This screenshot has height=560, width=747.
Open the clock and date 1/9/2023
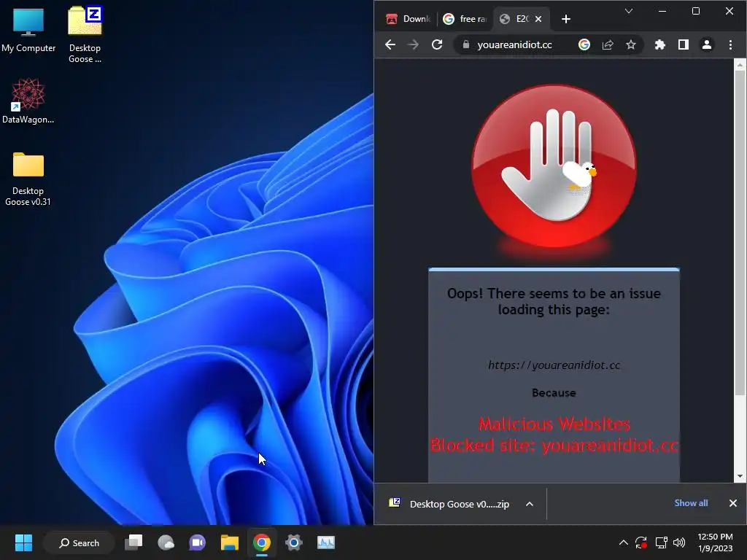point(715,542)
